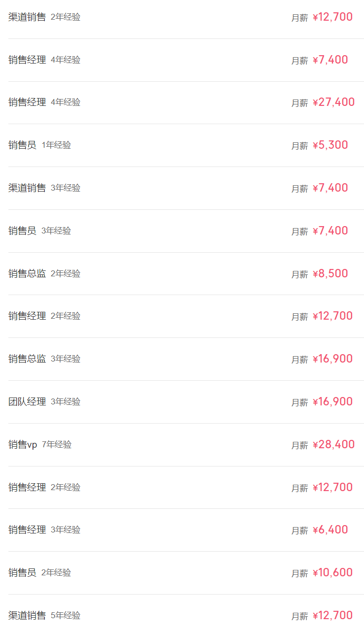Image resolution: width=364 pixels, height=630 pixels.
Task: Click the 7年经验 experience label
Action: click(x=57, y=445)
